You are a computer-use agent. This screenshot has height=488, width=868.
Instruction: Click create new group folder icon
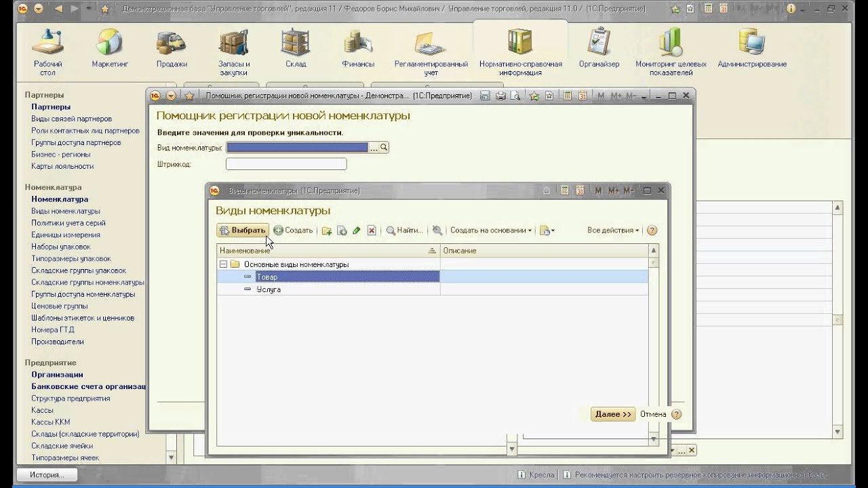(x=327, y=230)
